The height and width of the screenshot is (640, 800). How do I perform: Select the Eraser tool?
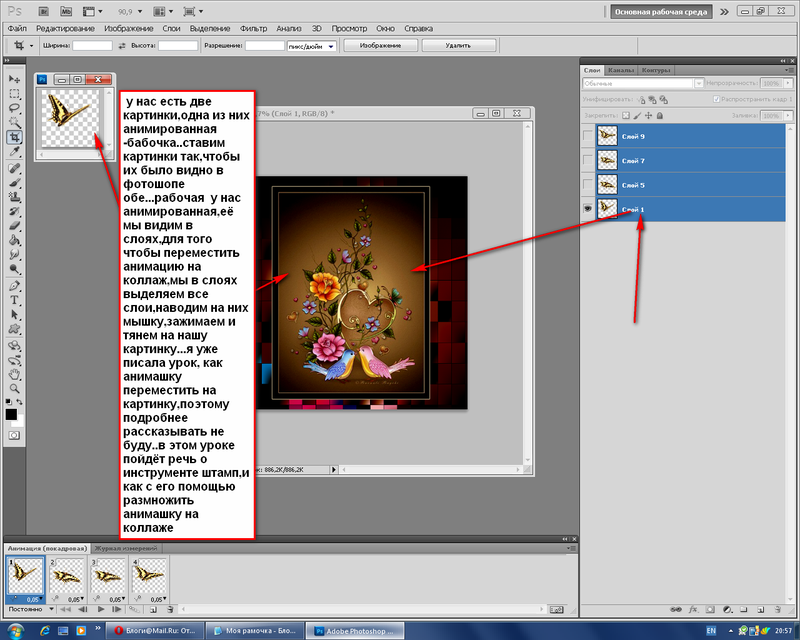[14, 225]
